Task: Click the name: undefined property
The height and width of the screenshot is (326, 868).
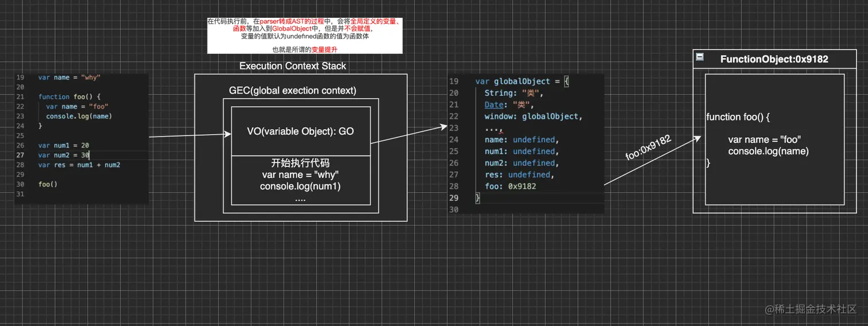Action: tap(521, 139)
